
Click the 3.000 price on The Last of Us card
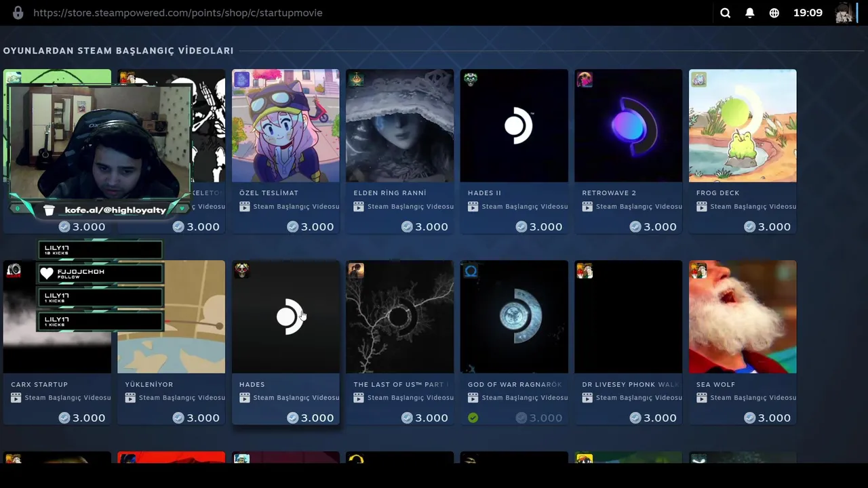coord(431,418)
